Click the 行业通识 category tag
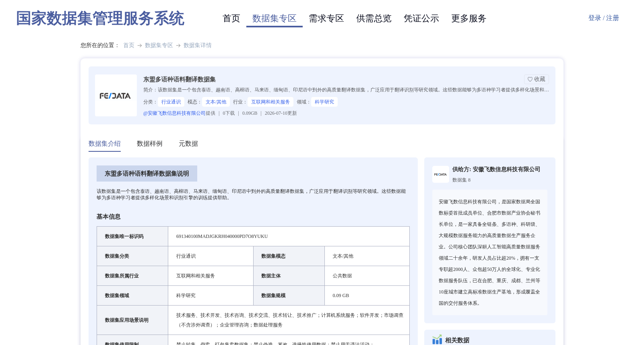 click(x=171, y=102)
